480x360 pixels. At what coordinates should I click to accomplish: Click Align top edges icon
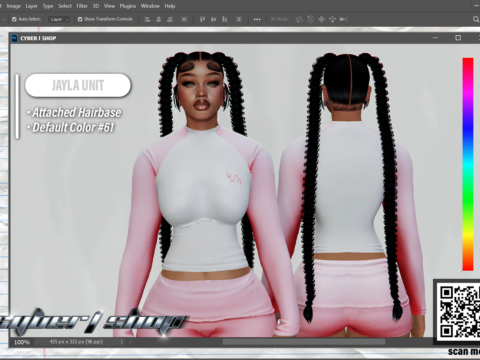click(x=202, y=19)
